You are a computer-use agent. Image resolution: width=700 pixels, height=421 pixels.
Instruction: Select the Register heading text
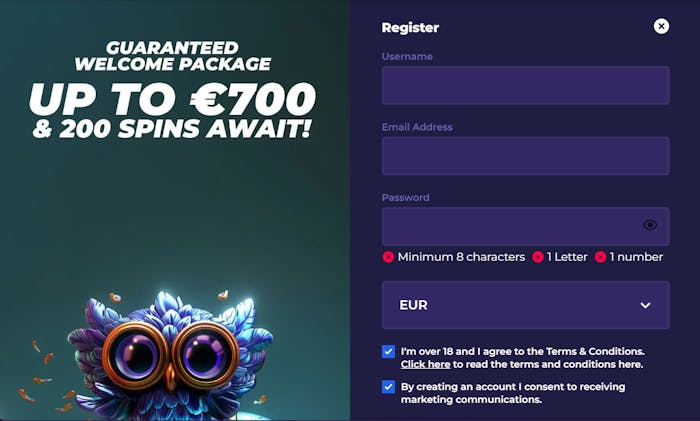[x=410, y=28]
